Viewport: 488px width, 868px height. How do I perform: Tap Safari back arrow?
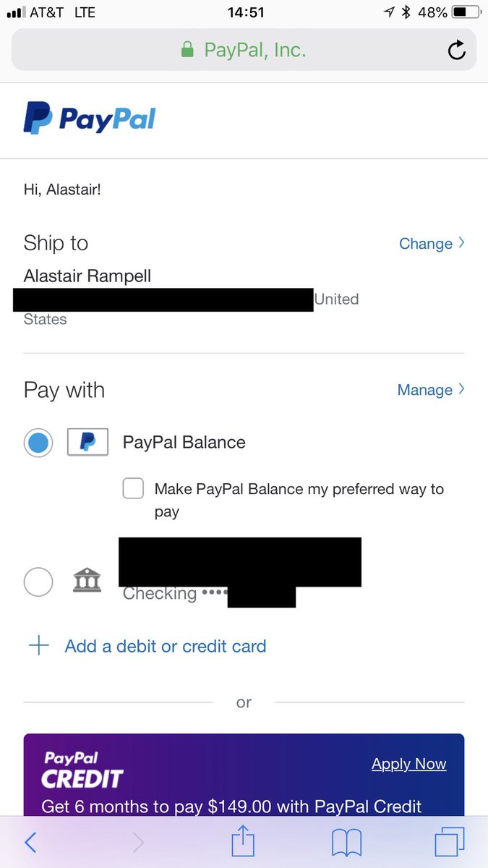(30, 842)
